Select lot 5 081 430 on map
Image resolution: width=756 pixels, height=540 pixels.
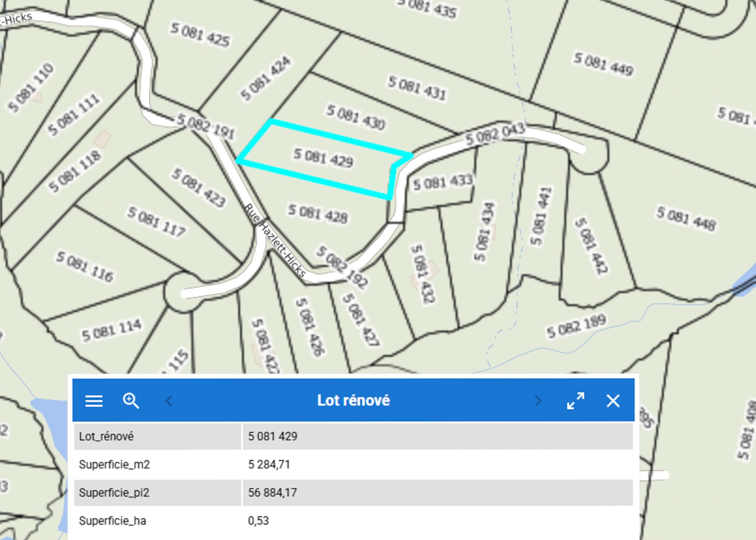pos(356,117)
